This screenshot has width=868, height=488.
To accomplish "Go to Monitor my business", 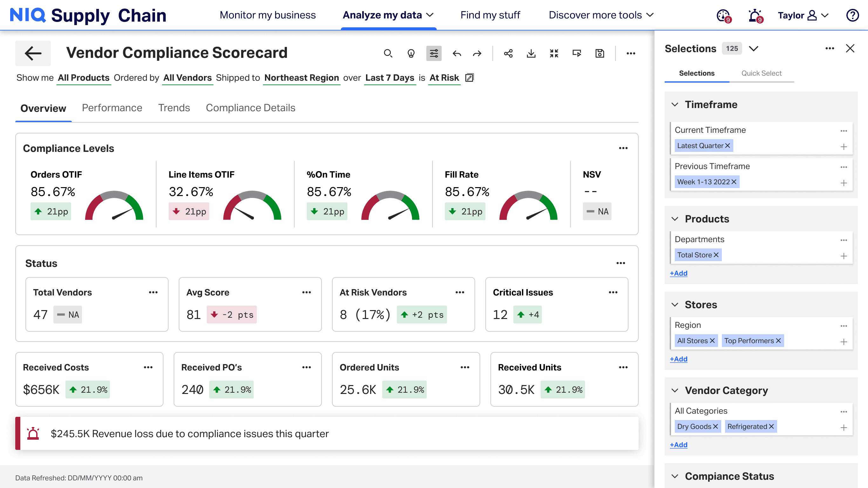I will [268, 15].
